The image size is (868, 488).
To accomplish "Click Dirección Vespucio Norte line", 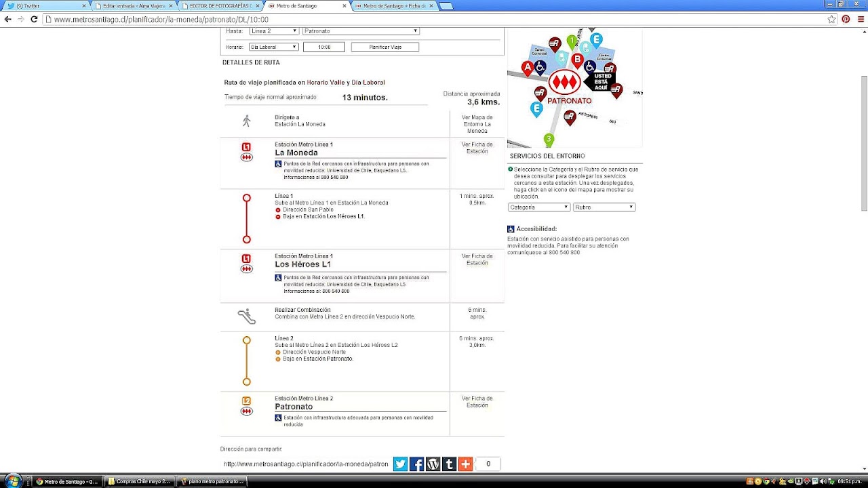I will pyautogui.click(x=314, y=352).
